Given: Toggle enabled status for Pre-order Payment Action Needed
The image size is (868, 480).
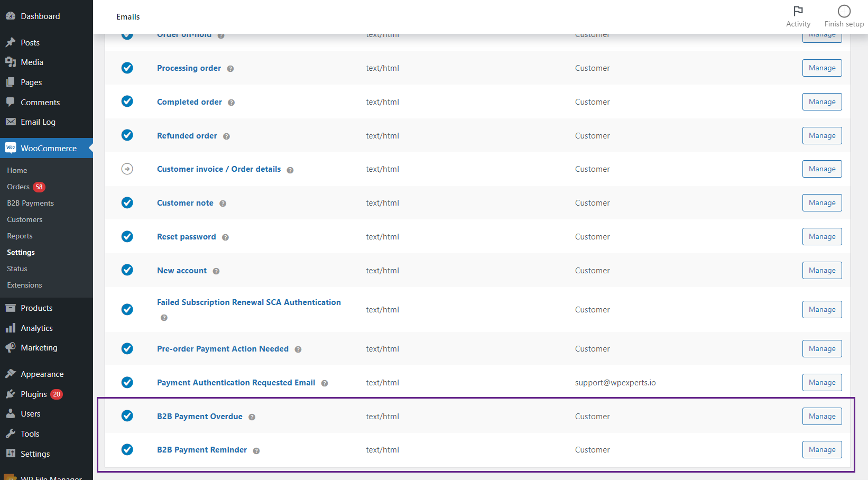Looking at the screenshot, I should [127, 348].
